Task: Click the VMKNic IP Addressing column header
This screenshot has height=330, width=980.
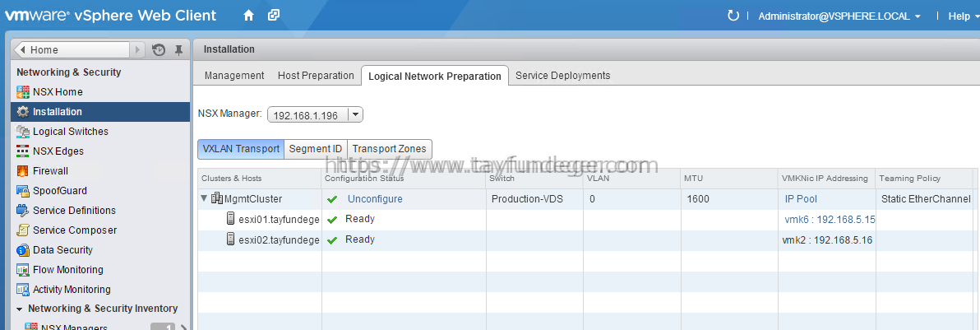Action: (x=827, y=179)
